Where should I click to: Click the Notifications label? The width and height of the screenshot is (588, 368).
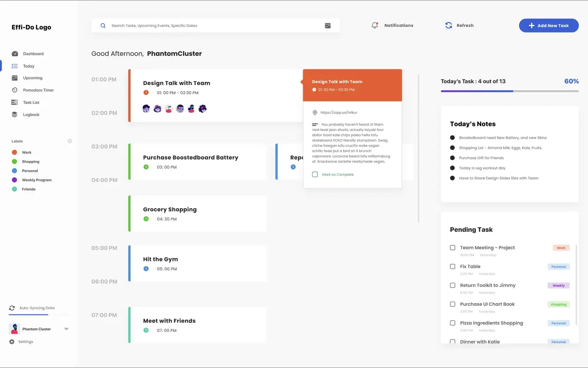pyautogui.click(x=399, y=26)
